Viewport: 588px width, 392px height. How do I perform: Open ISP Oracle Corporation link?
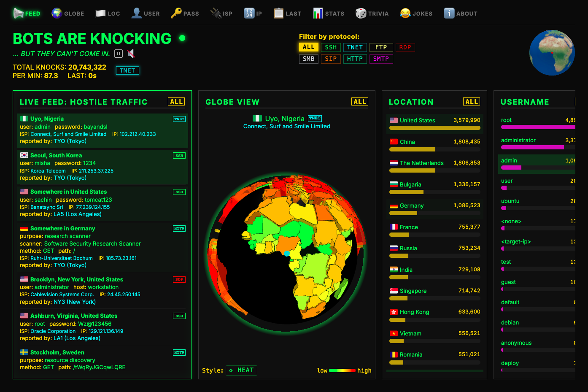(x=53, y=331)
